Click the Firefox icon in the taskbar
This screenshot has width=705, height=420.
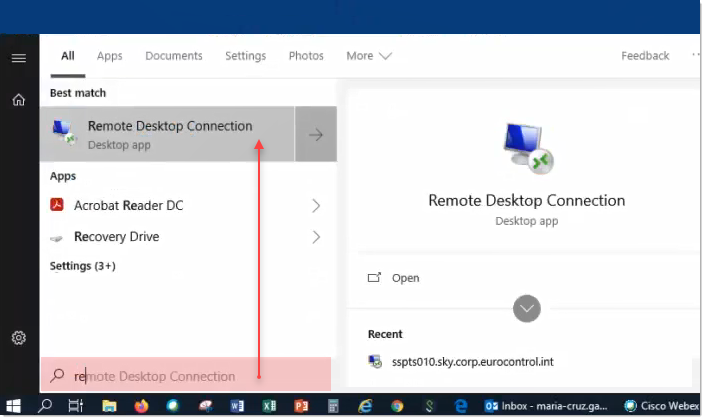pos(139,407)
